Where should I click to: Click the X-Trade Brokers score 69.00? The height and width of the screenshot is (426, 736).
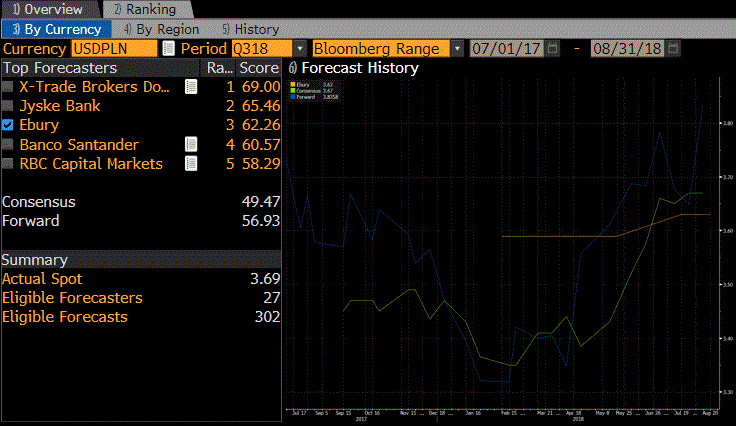(261, 87)
